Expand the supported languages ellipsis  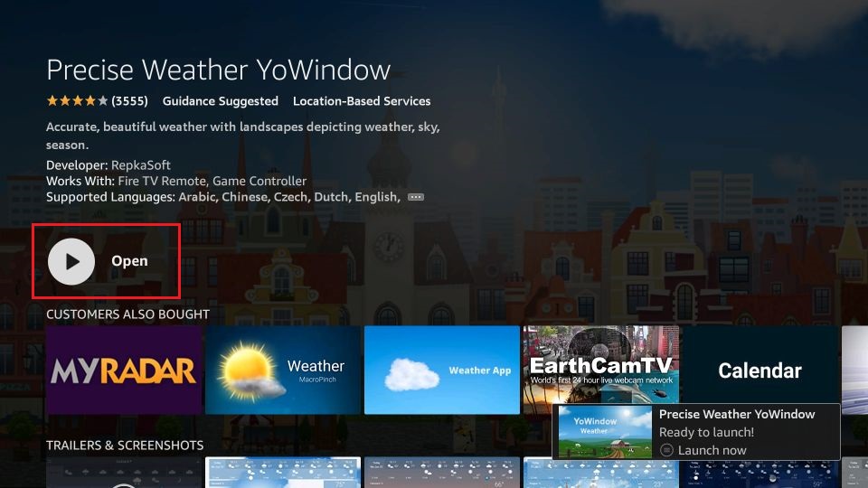(416, 197)
